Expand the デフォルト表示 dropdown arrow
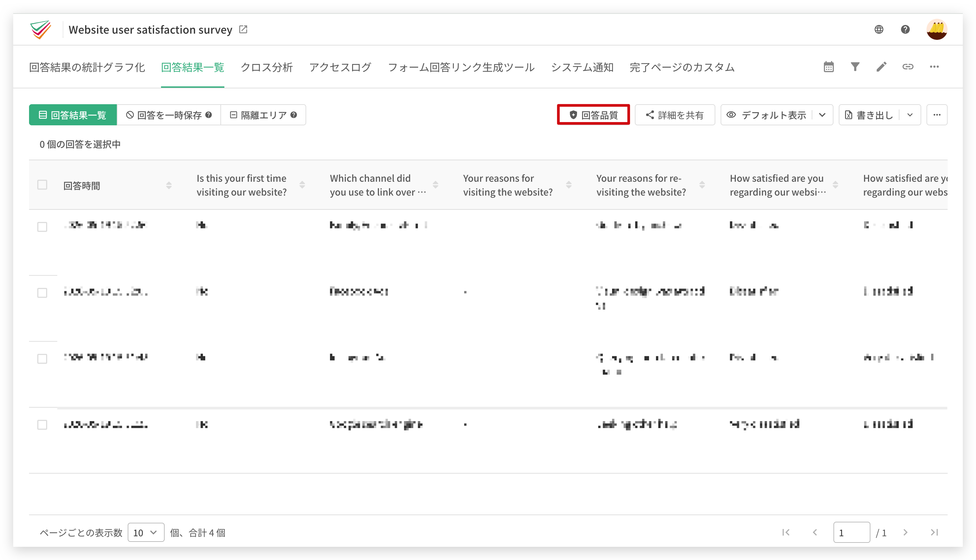976x560 pixels. 822,115
